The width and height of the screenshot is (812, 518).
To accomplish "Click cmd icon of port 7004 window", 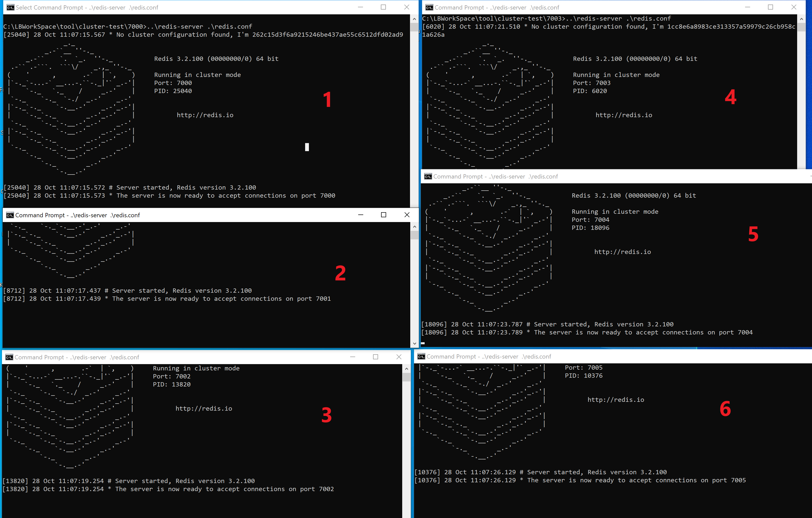I will (428, 176).
